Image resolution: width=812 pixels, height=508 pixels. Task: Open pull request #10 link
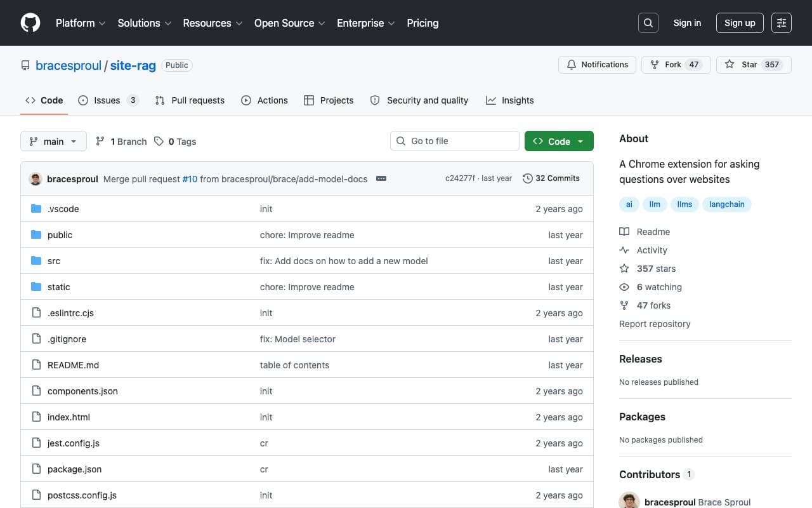click(190, 179)
